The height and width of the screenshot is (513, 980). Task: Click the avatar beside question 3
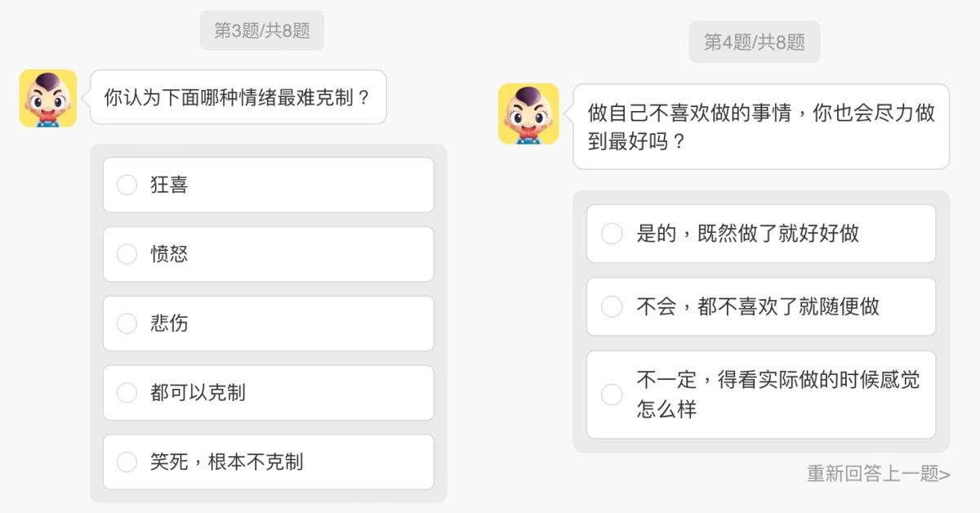[x=48, y=98]
